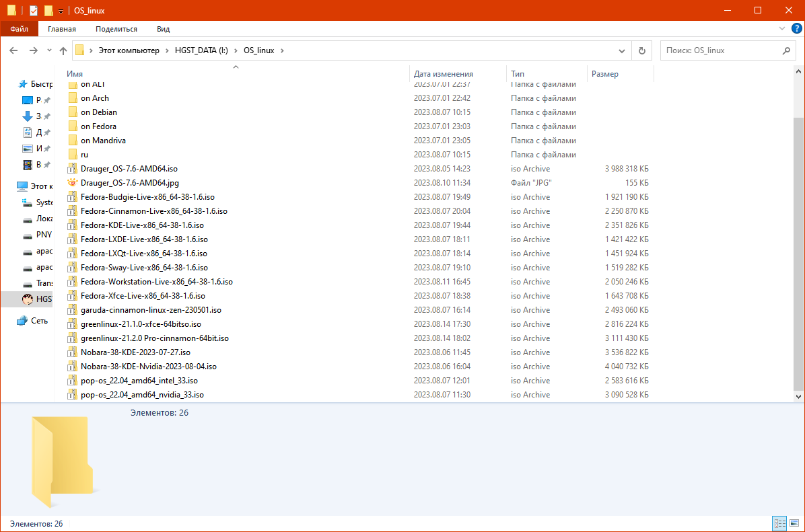
Task: Open the Help question mark icon
Action: (797, 29)
